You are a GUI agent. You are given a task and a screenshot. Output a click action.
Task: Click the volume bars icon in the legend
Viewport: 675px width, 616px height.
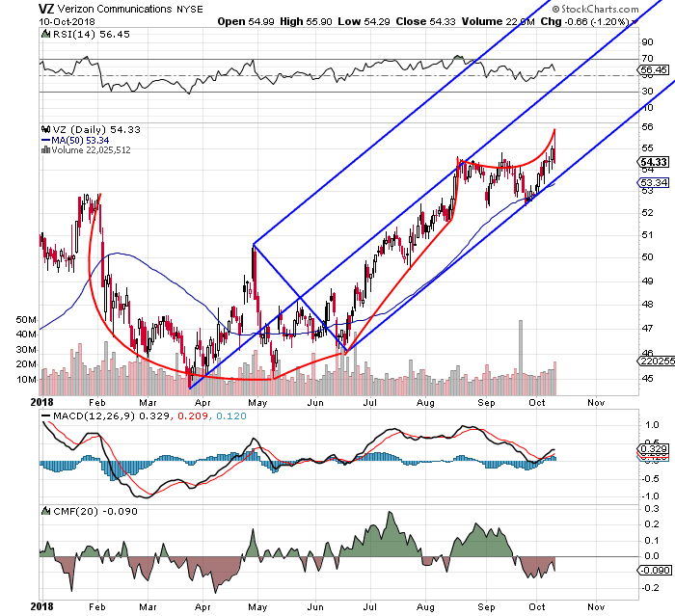point(45,150)
